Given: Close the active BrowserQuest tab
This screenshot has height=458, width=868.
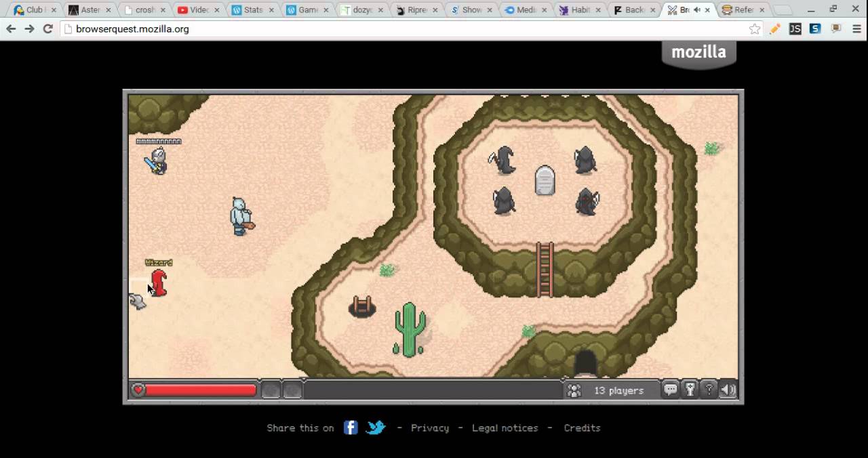Looking at the screenshot, I should [x=707, y=10].
